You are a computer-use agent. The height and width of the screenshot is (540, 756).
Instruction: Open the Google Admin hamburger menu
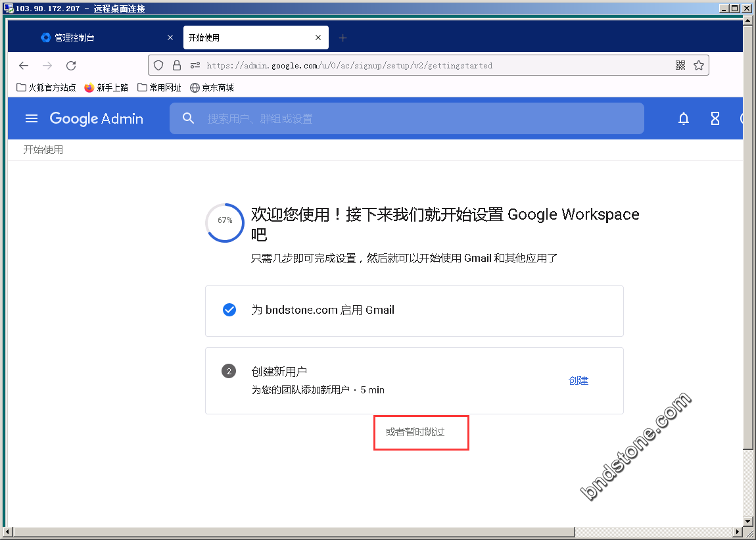pos(32,118)
